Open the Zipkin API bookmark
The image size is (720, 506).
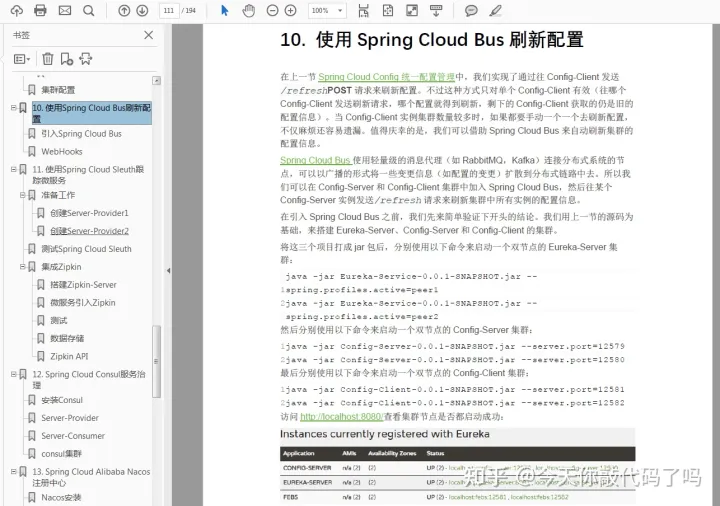tap(69, 356)
